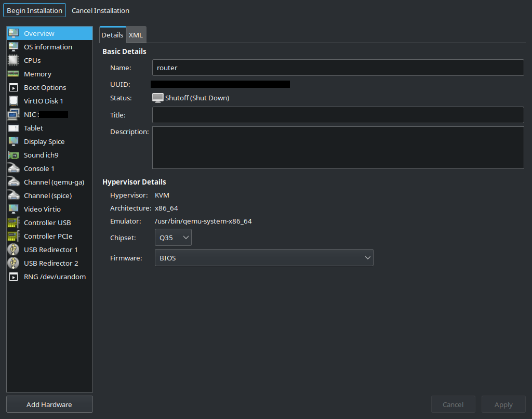The image size is (532, 419).
Task: Select the Memory entry
Action: tap(49, 74)
